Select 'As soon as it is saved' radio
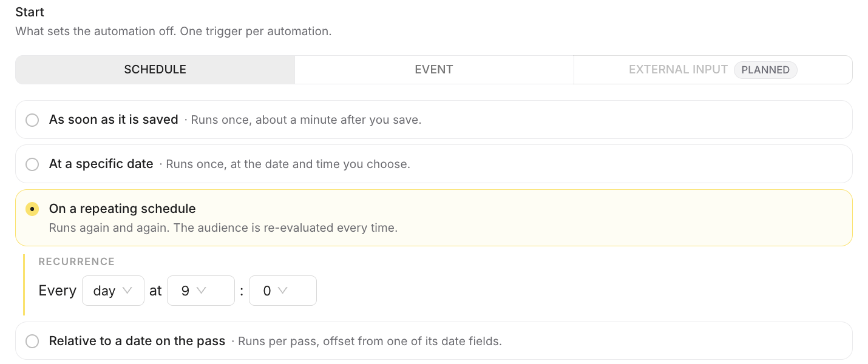The height and width of the screenshot is (364, 868). [32, 120]
